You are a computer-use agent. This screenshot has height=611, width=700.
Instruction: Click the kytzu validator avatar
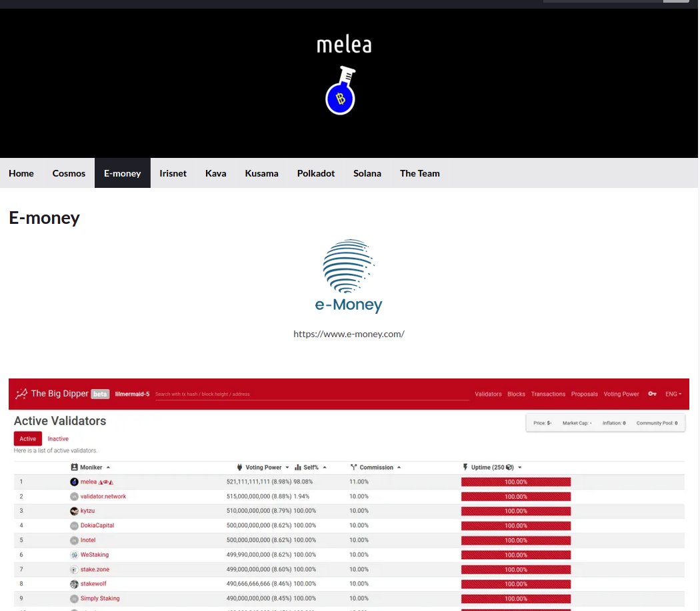74,511
